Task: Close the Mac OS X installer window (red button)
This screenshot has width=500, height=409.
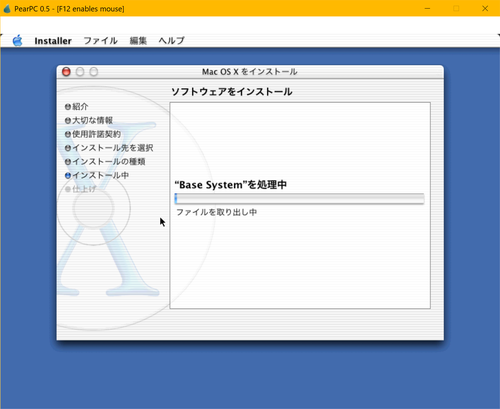Action: coord(66,72)
